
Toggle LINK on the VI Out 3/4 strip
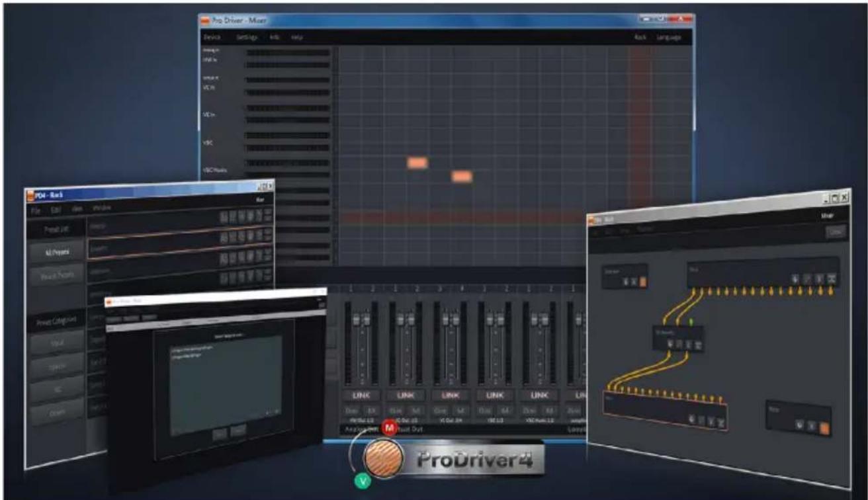449,395
